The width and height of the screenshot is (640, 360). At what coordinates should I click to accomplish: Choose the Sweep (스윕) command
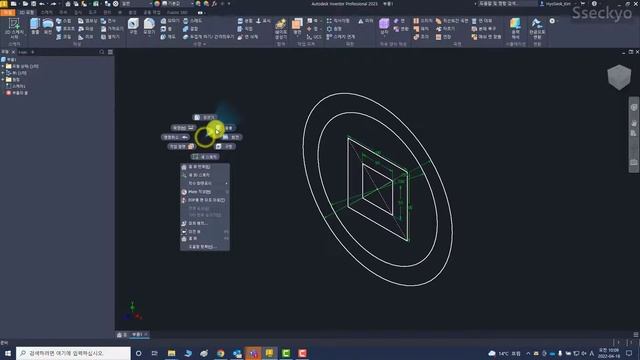[x=63, y=21]
